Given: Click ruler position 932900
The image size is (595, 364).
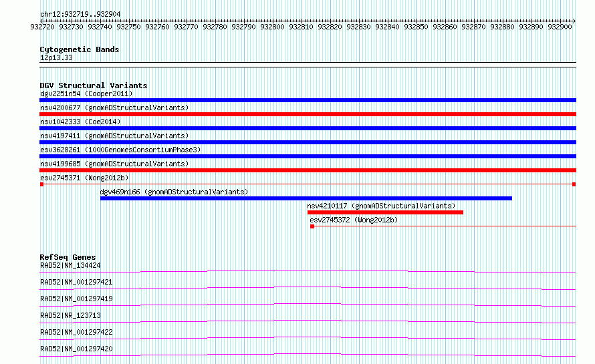Looking at the screenshot, I should pos(560,27).
